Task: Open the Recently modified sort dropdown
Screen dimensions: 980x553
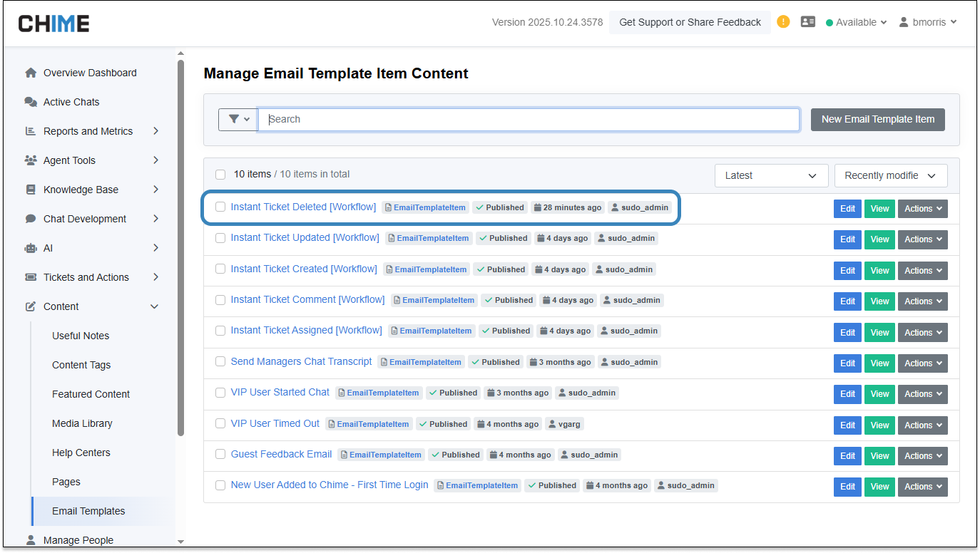Action: (x=890, y=175)
